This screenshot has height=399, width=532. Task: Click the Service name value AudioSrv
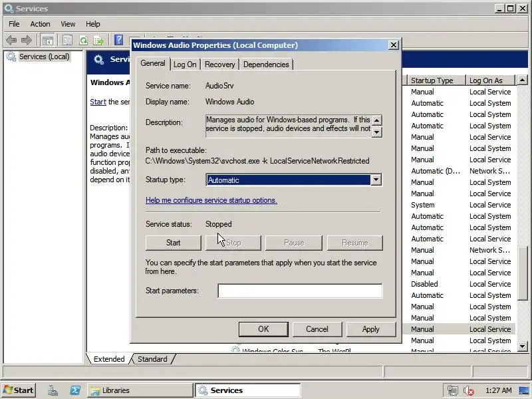(219, 86)
